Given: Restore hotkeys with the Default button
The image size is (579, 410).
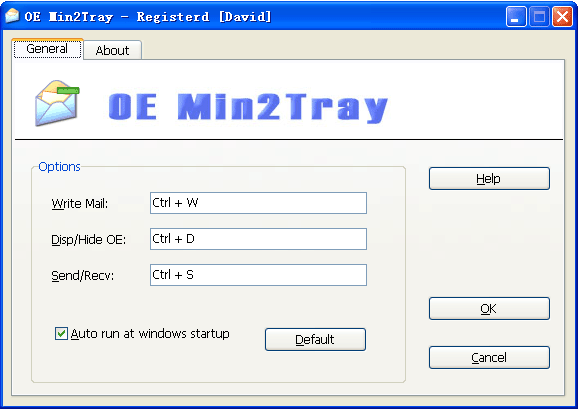Looking at the screenshot, I should point(315,339).
